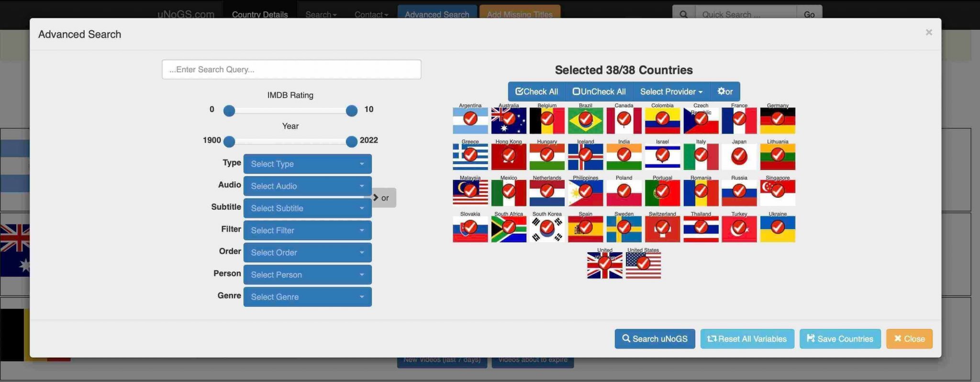
Task: Click the audio/subtitle 'or' toggle button
Action: coord(381,198)
